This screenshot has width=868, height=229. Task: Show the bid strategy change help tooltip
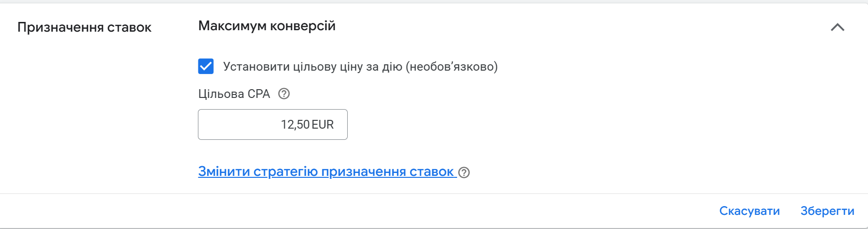click(464, 172)
